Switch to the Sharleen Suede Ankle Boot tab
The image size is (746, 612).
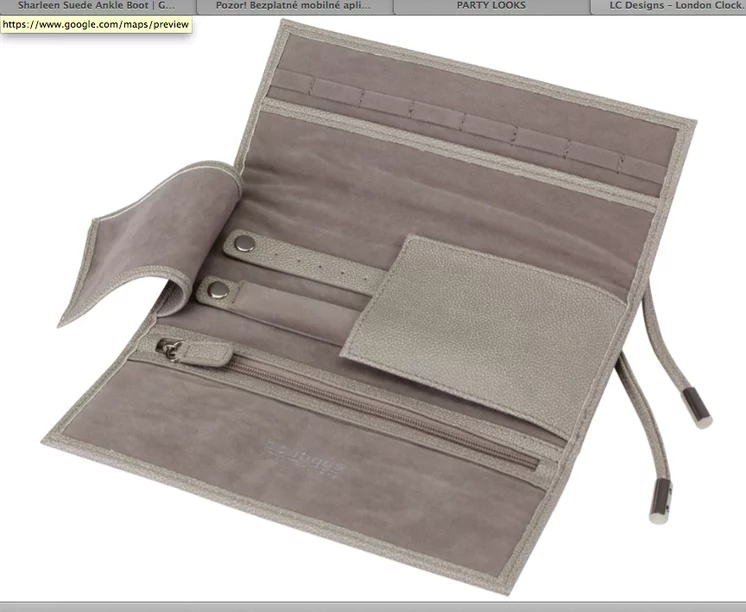tap(97, 6)
